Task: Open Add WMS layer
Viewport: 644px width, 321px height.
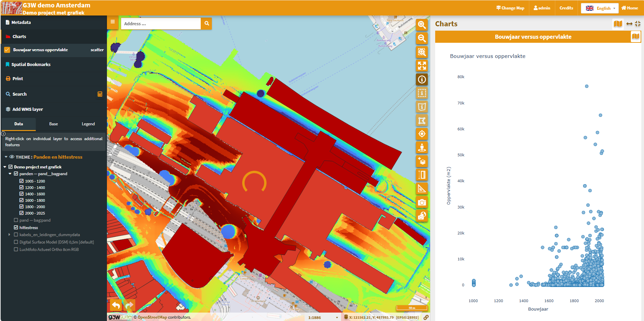Action: pyautogui.click(x=54, y=109)
